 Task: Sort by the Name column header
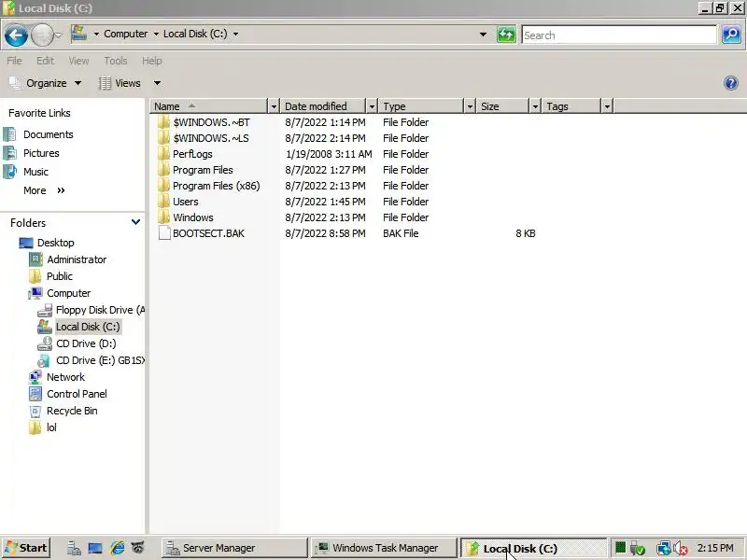(x=208, y=106)
